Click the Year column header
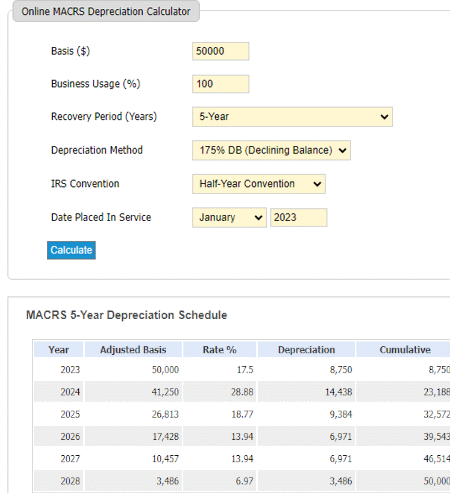The height and width of the screenshot is (493, 450). pyautogui.click(x=59, y=349)
